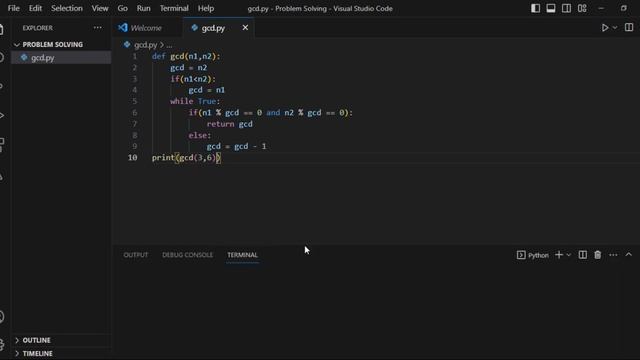Open terminal panel more actions ellipsis

pyautogui.click(x=613, y=255)
